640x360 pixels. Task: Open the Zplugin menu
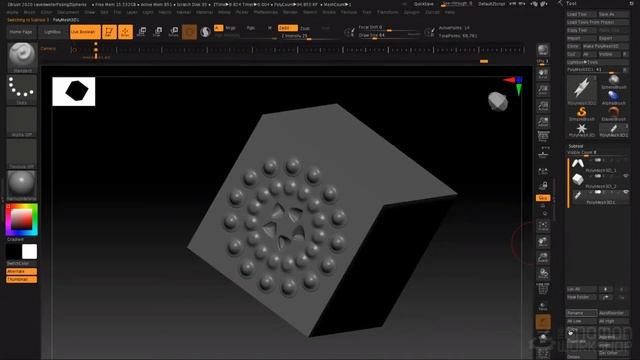pyautogui.click(x=411, y=12)
